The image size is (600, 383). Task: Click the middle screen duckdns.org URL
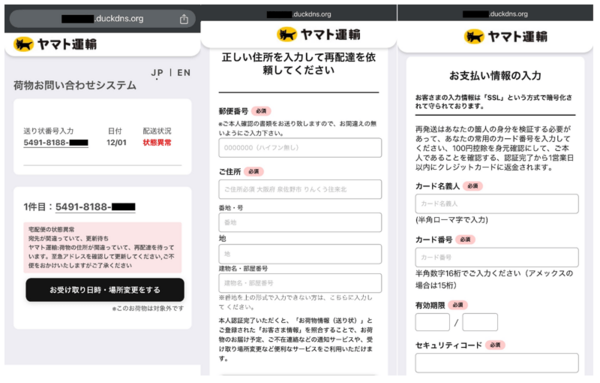(x=299, y=14)
